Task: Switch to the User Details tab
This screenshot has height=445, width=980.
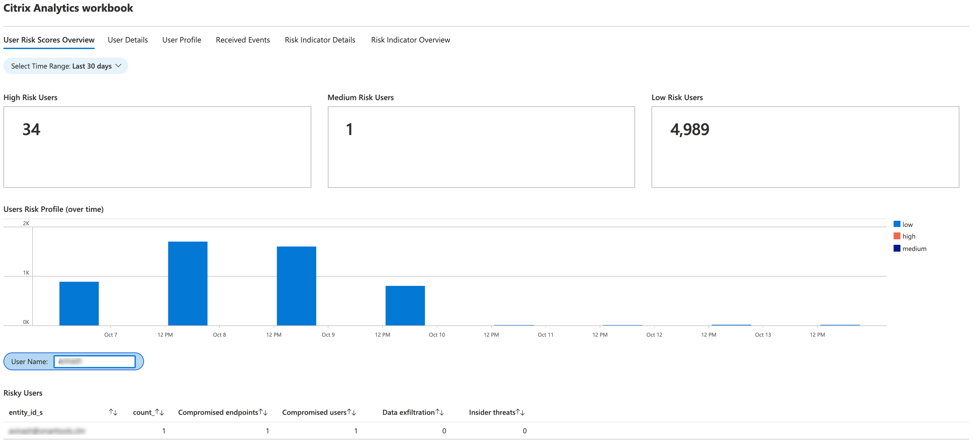Action: click(x=128, y=40)
